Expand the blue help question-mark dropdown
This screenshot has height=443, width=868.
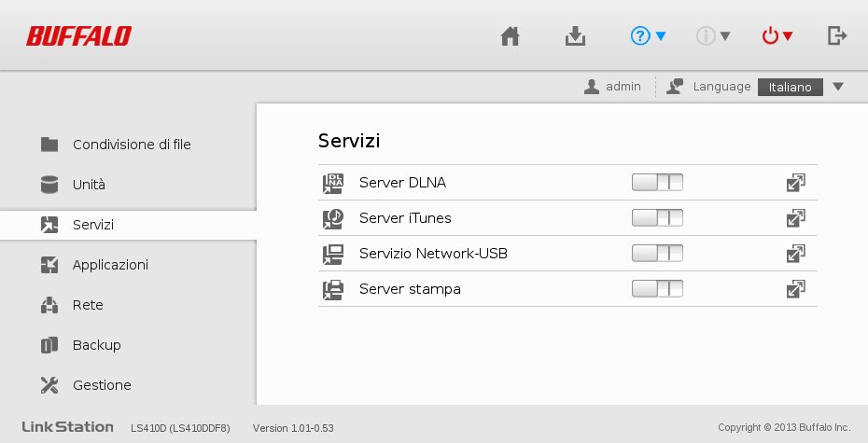(x=648, y=36)
